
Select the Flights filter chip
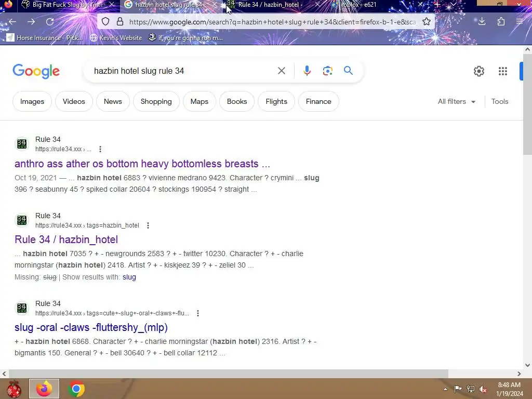point(276,101)
